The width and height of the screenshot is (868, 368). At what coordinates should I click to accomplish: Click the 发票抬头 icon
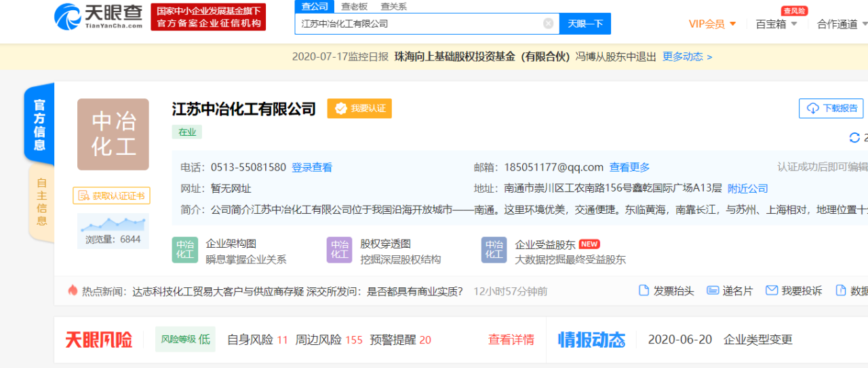(644, 291)
